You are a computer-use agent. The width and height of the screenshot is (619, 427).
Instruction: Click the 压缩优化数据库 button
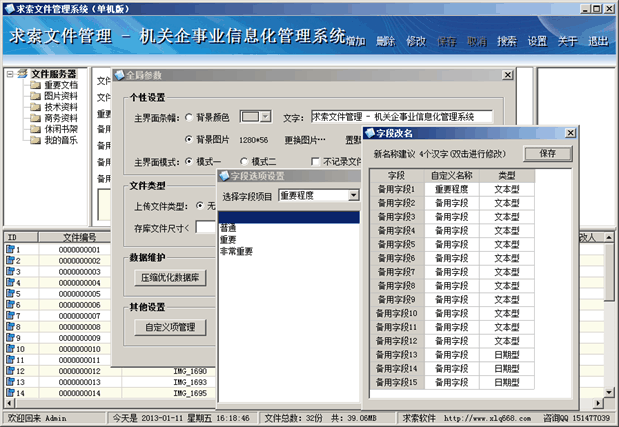170,278
